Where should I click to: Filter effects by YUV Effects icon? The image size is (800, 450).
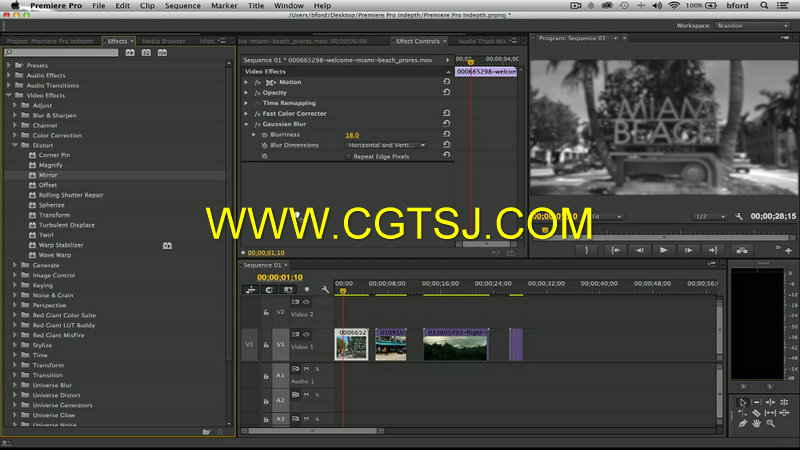[x=162, y=53]
